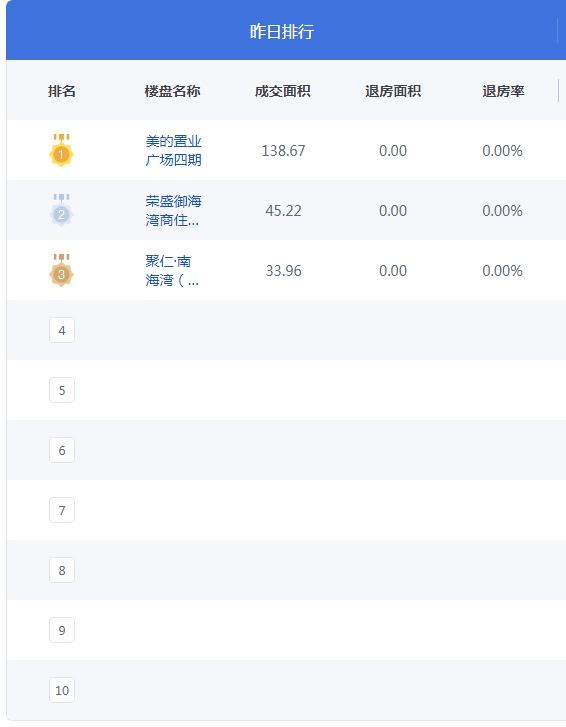This screenshot has width=566, height=727.
Task: Click 0.00 refund area in 聚仁·南海湾 row
Action: click(393, 270)
